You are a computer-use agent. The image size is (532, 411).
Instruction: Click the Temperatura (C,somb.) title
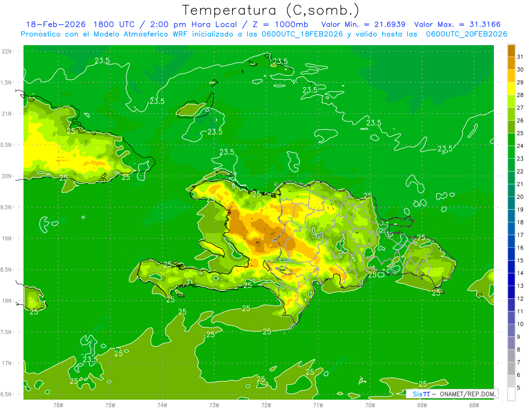tap(271, 10)
